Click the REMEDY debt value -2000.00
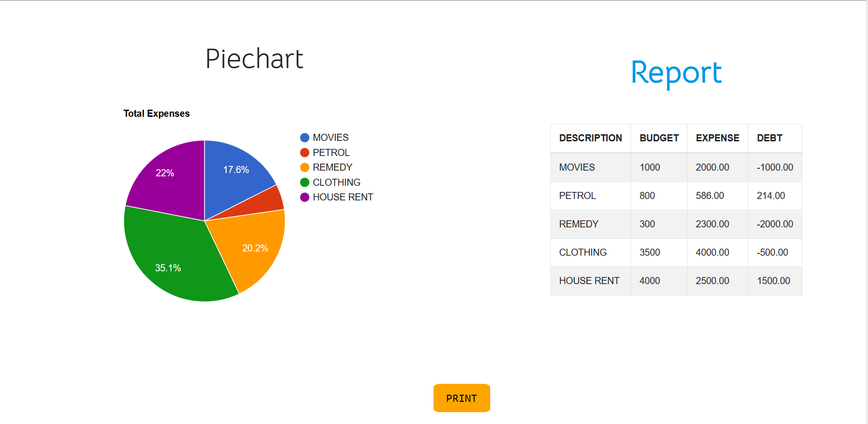The image size is (868, 424). click(x=775, y=224)
